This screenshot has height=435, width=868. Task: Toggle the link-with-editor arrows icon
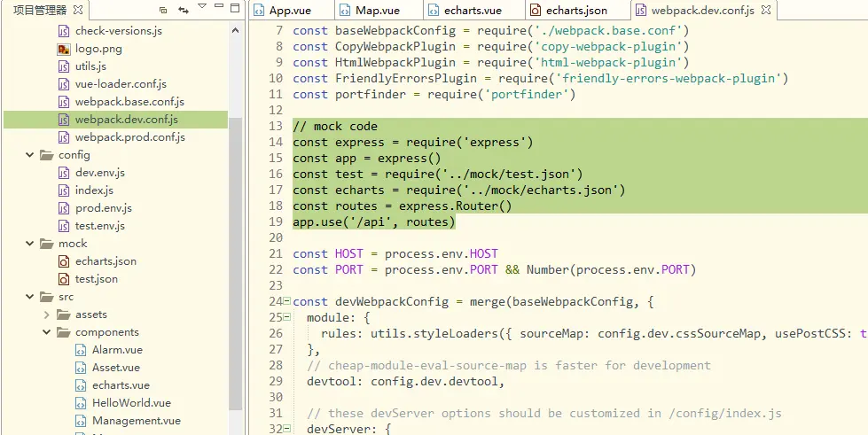coord(184,10)
